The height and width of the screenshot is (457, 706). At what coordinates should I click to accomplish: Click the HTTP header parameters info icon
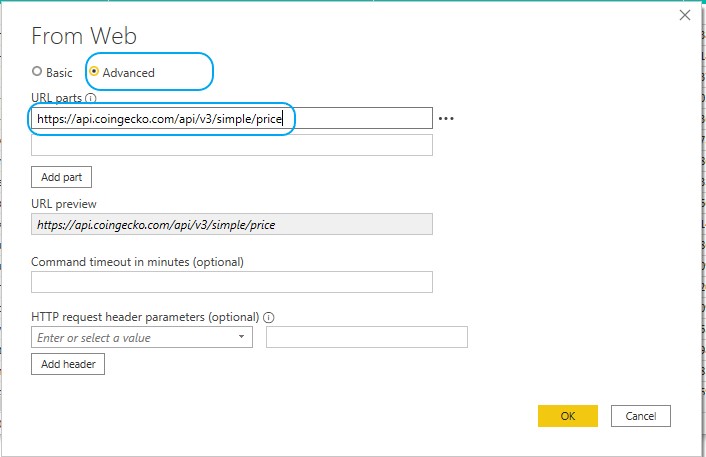click(x=269, y=317)
